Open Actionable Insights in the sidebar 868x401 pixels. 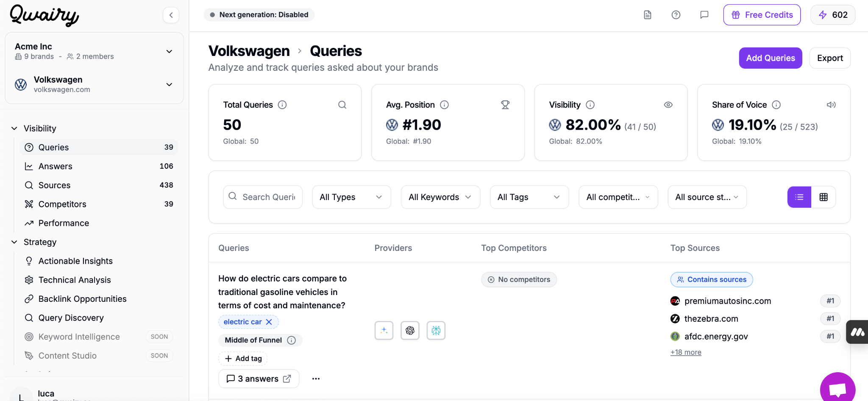coord(99,261)
